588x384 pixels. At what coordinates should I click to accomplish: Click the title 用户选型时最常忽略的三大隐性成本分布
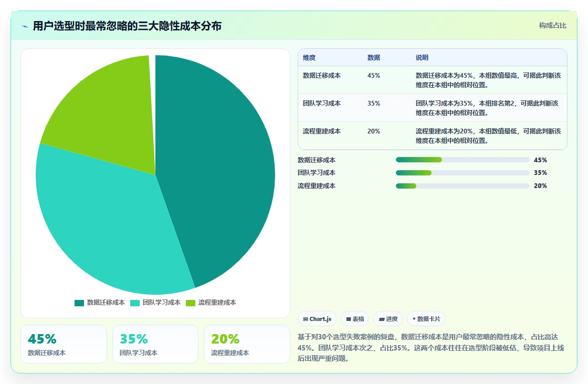pyautogui.click(x=127, y=26)
